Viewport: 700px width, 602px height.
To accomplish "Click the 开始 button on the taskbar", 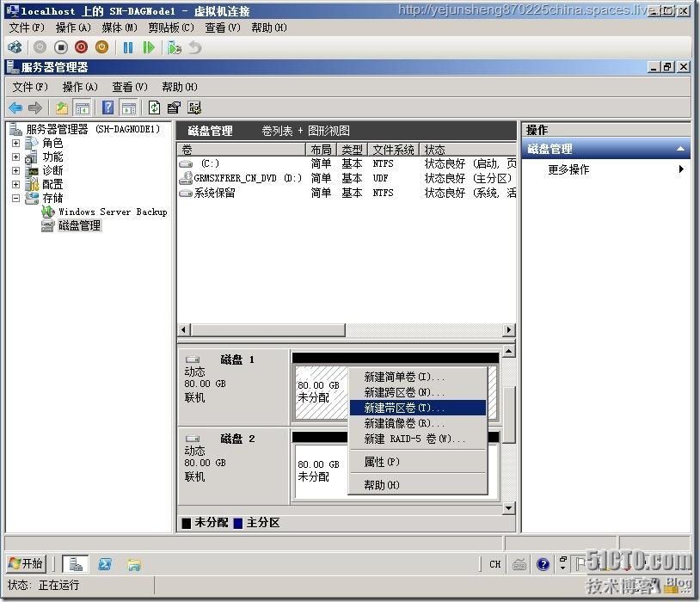I will click(x=26, y=564).
